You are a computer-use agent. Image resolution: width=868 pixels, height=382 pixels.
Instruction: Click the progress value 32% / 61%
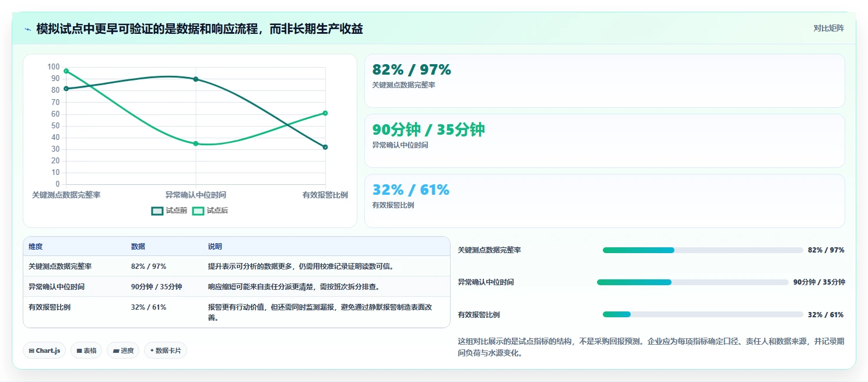825,314
